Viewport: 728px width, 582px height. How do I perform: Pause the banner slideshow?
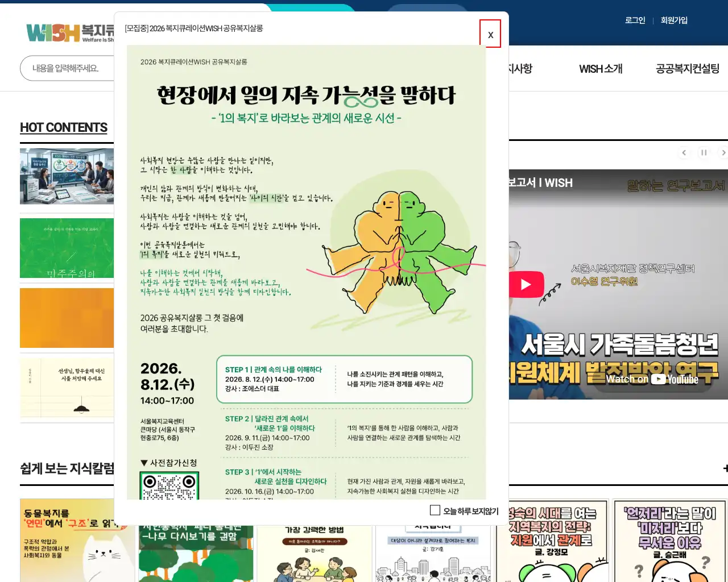[704, 152]
